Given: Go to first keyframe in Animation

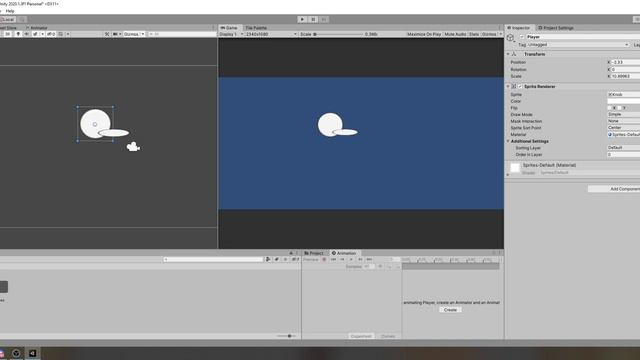Looking at the screenshot, I should tap(333, 260).
